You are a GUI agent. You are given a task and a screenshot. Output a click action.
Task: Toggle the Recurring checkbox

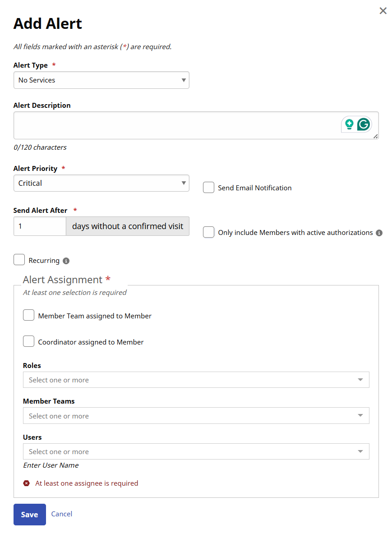click(19, 260)
